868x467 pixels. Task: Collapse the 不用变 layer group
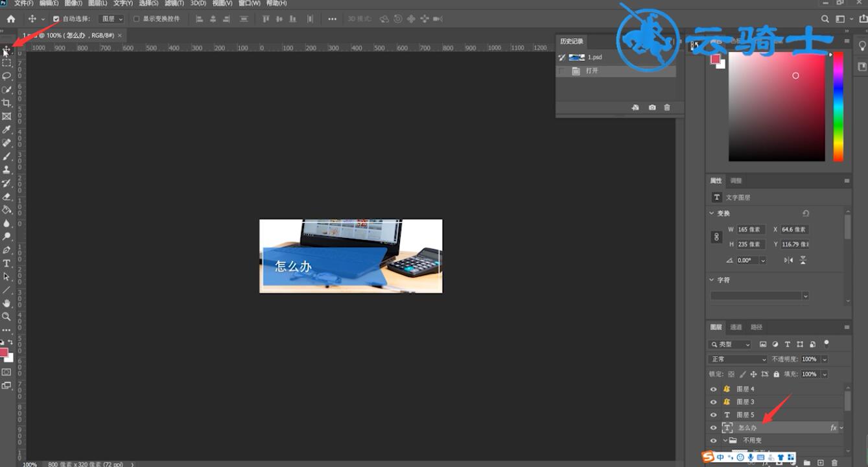725,440
